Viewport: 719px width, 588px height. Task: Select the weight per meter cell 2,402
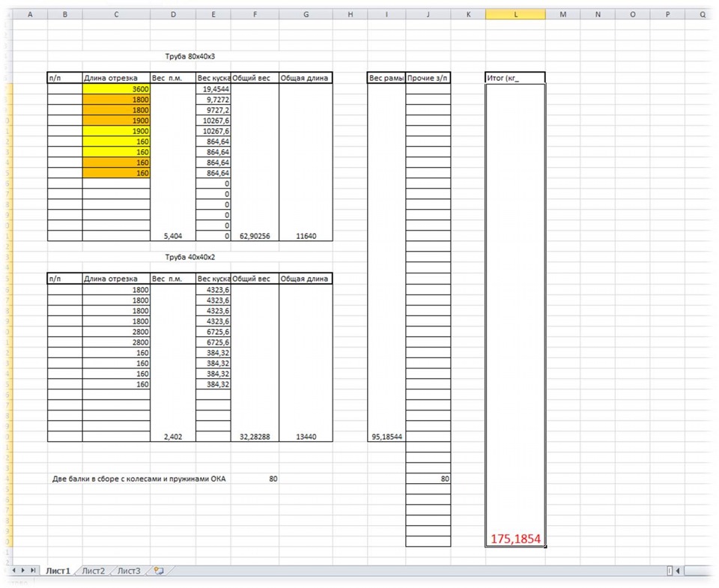pyautogui.click(x=173, y=437)
